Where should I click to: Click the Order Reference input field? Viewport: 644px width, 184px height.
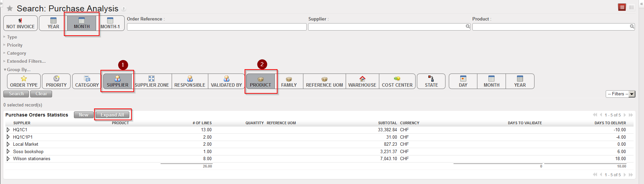[x=216, y=27]
